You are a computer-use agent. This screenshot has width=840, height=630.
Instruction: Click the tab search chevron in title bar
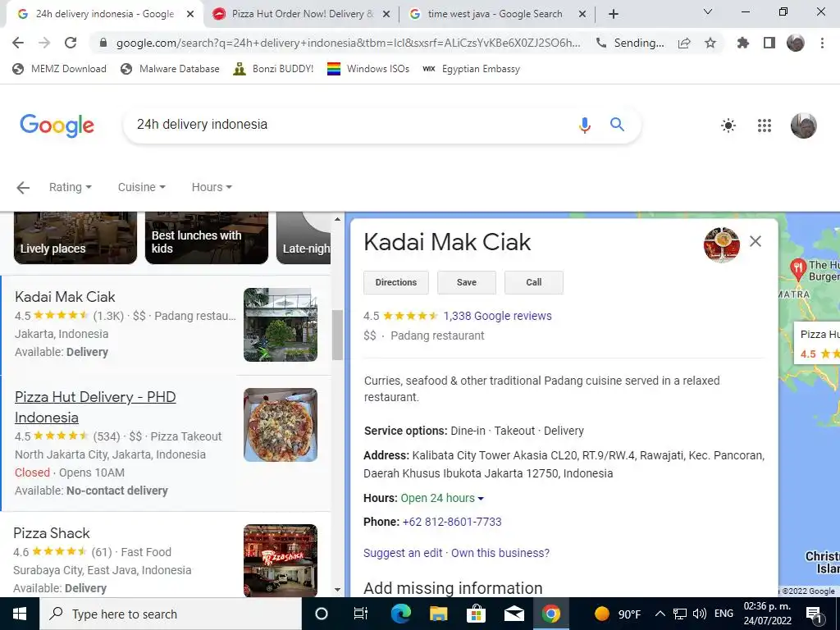point(708,11)
